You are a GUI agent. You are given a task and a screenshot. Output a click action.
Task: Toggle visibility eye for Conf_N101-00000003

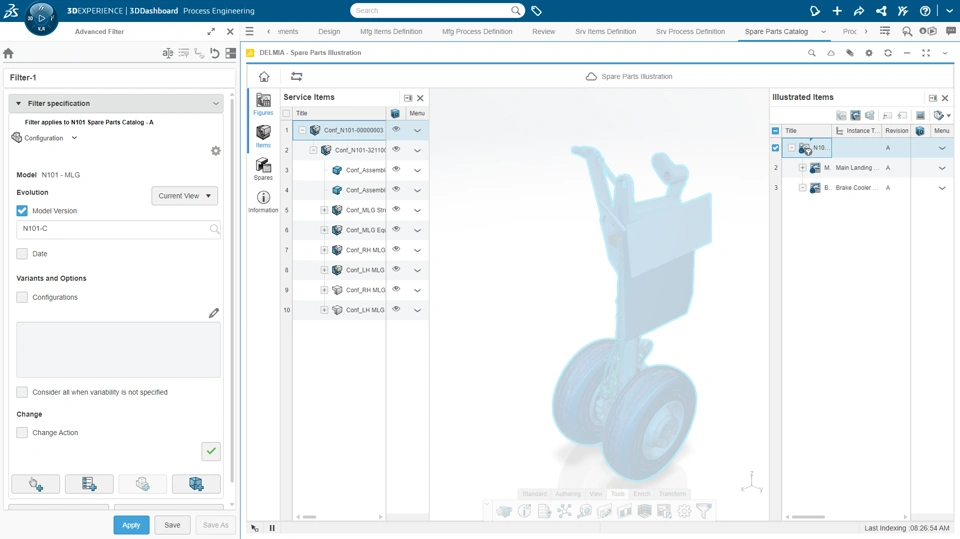point(396,129)
